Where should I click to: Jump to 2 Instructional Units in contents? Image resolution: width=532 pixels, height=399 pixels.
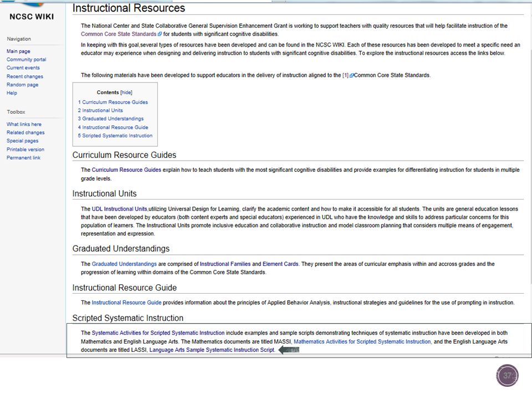tap(100, 110)
